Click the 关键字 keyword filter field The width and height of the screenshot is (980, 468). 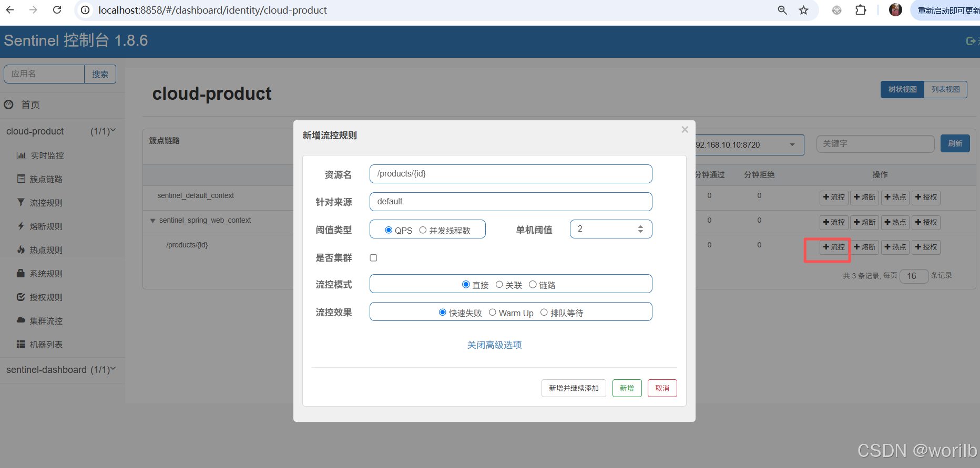coord(875,144)
